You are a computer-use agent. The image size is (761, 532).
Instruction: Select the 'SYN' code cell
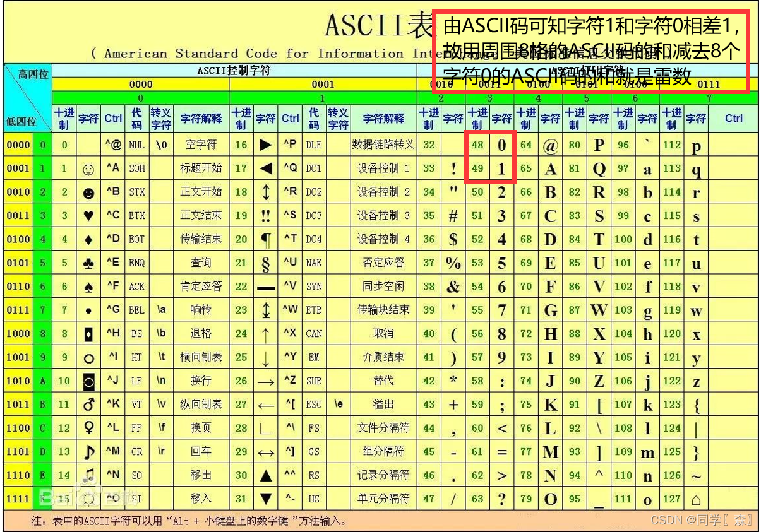[x=314, y=287]
